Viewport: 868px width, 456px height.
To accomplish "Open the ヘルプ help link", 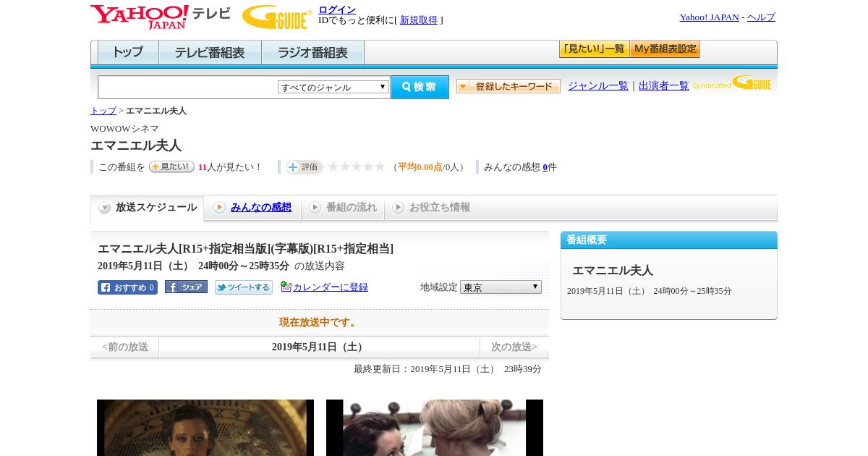I will pyautogui.click(x=761, y=17).
